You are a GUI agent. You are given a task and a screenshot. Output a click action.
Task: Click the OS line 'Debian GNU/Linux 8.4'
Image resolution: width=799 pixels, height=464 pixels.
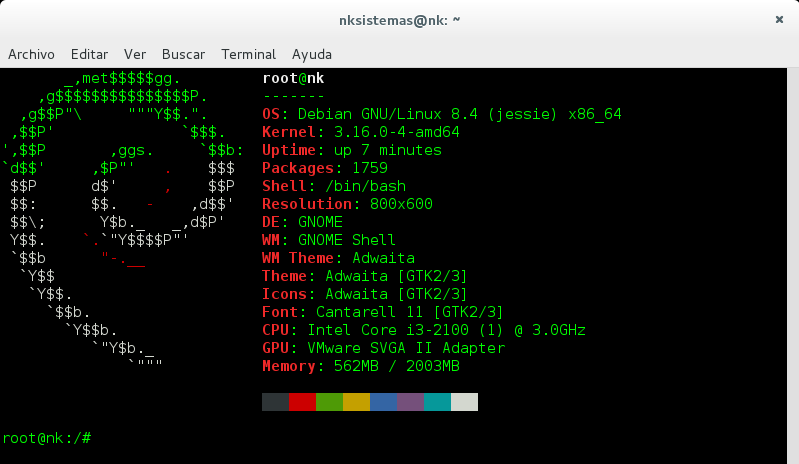442,114
